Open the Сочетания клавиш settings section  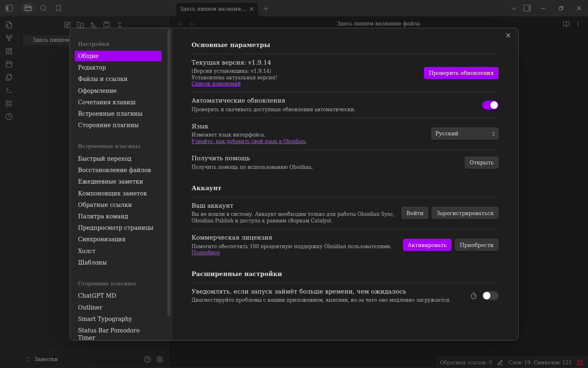pyautogui.click(x=107, y=102)
